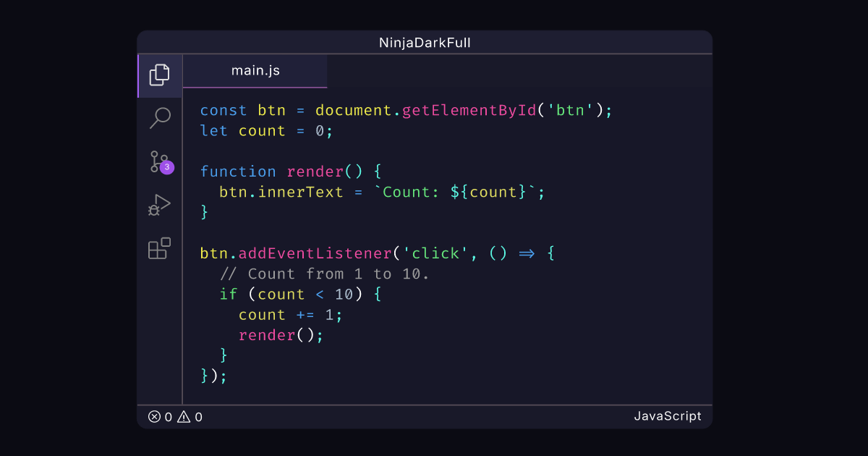Image resolution: width=868 pixels, height=456 pixels.
Task: Click 'render' in the function declaration
Action: coord(315,172)
